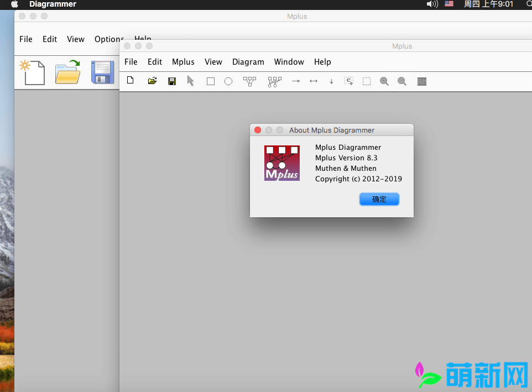The width and height of the screenshot is (532, 392).
Task: Click the 'Copyright (c) 2012-2019' text
Action: [x=358, y=179]
